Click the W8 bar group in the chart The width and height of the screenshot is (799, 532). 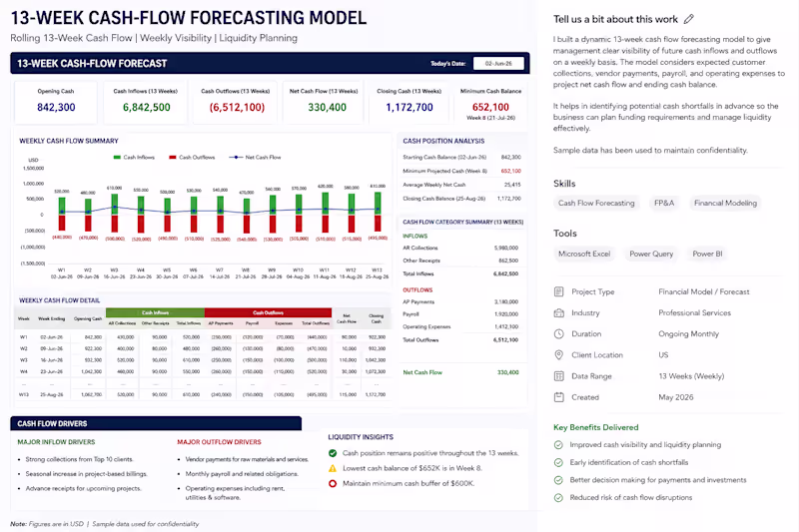(x=247, y=216)
